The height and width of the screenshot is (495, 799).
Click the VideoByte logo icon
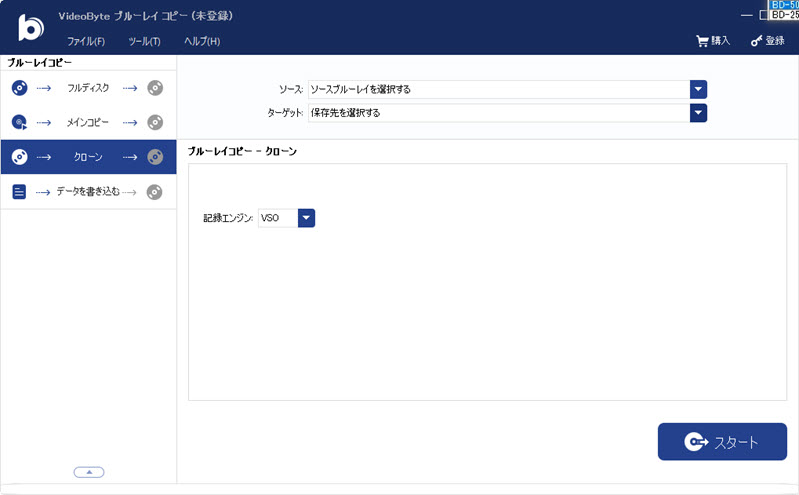click(31, 28)
